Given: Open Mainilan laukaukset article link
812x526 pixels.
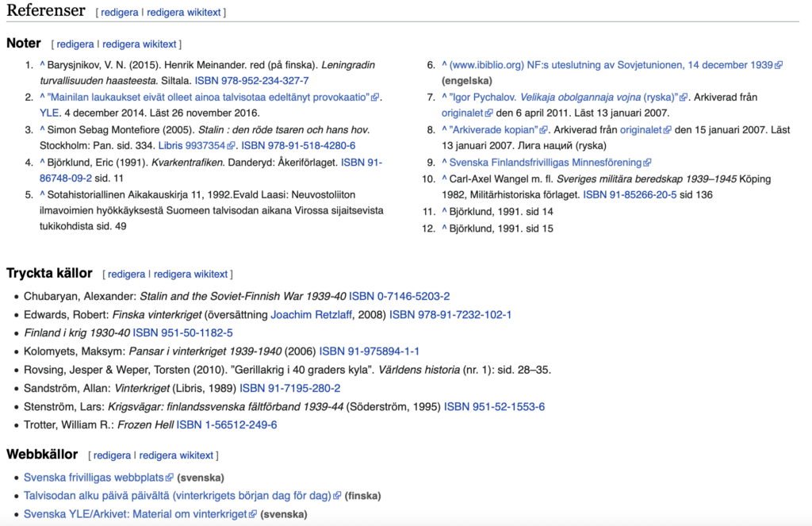Looking at the screenshot, I should click(x=209, y=97).
